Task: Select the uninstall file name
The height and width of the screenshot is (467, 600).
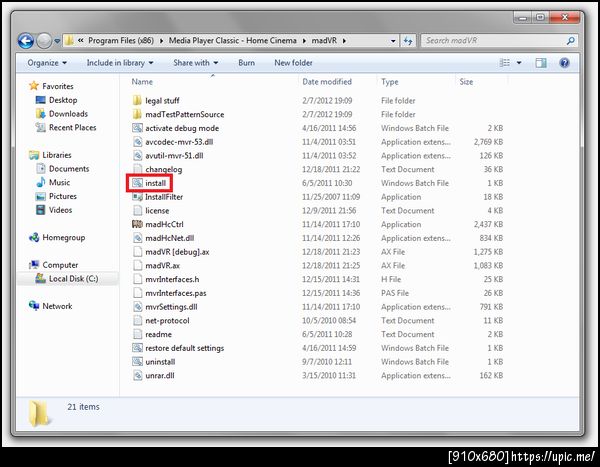Action: pyautogui.click(x=160, y=362)
